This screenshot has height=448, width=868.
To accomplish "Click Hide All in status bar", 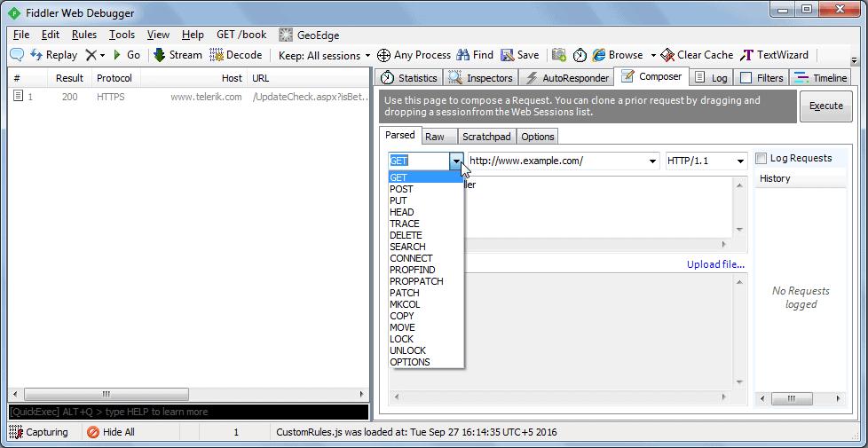I will click(111, 433).
